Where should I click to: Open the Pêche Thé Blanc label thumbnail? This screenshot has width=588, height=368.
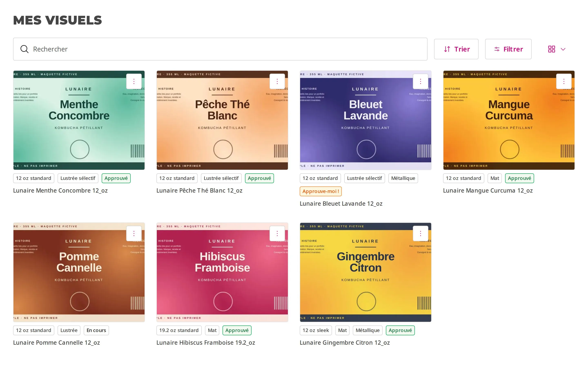[222, 120]
